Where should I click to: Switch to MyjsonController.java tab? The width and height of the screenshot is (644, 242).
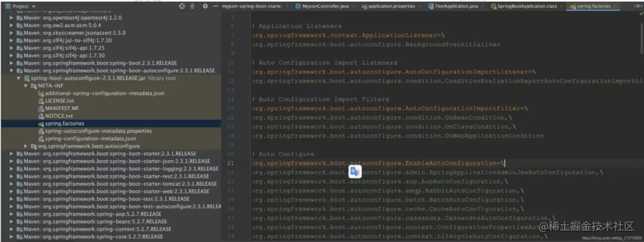[323, 7]
